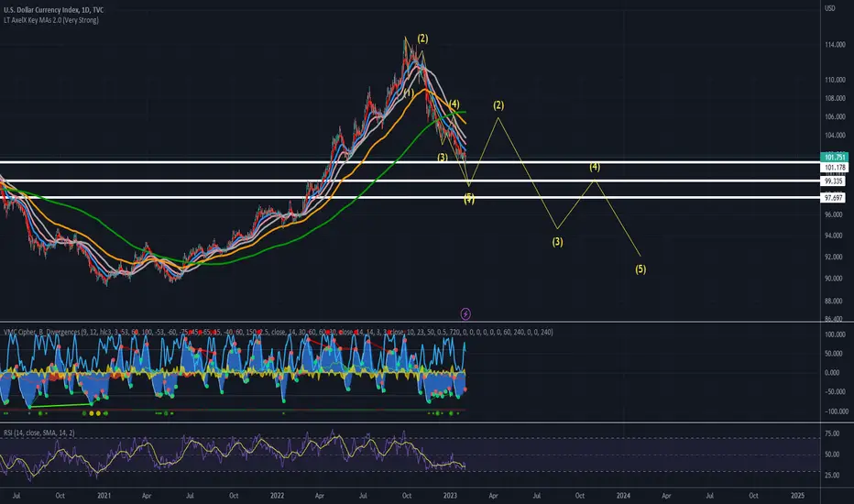Click the 114.000 price axis label
The image size is (854, 504).
(x=835, y=45)
